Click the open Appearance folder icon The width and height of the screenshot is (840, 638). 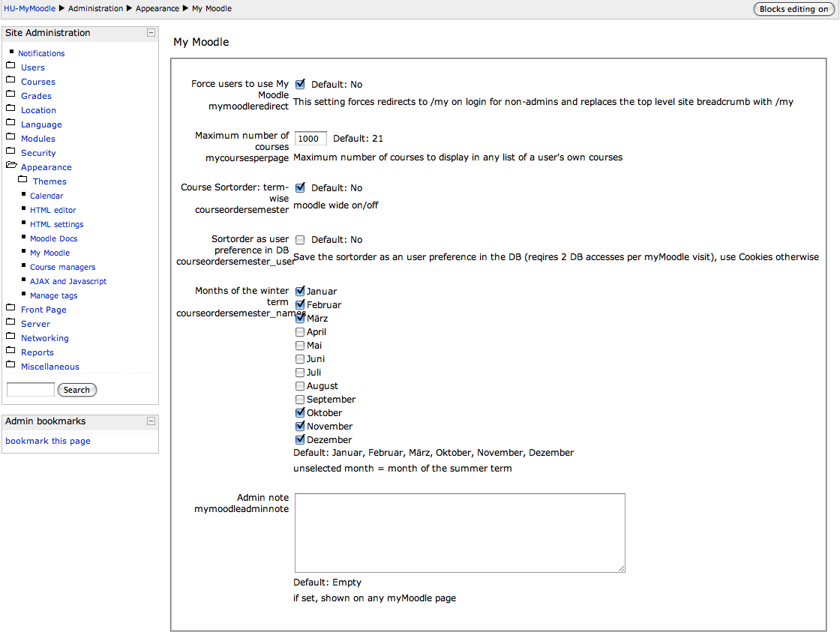(11, 166)
